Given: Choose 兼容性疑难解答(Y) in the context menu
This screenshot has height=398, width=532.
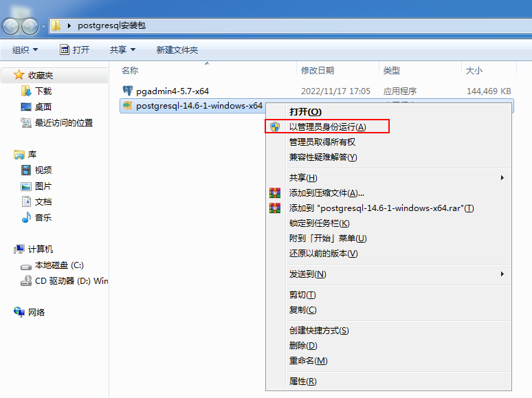Looking at the screenshot, I should pos(323,157).
